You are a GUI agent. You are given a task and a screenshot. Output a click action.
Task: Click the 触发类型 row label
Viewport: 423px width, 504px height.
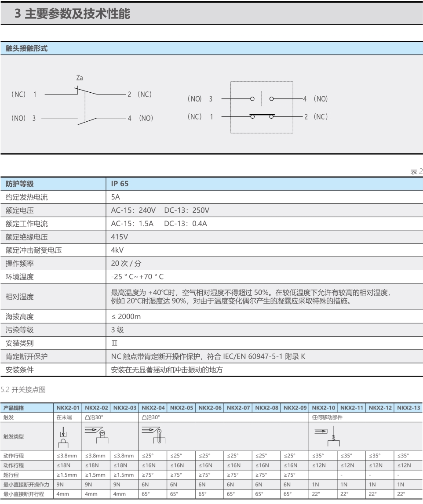[14, 436]
